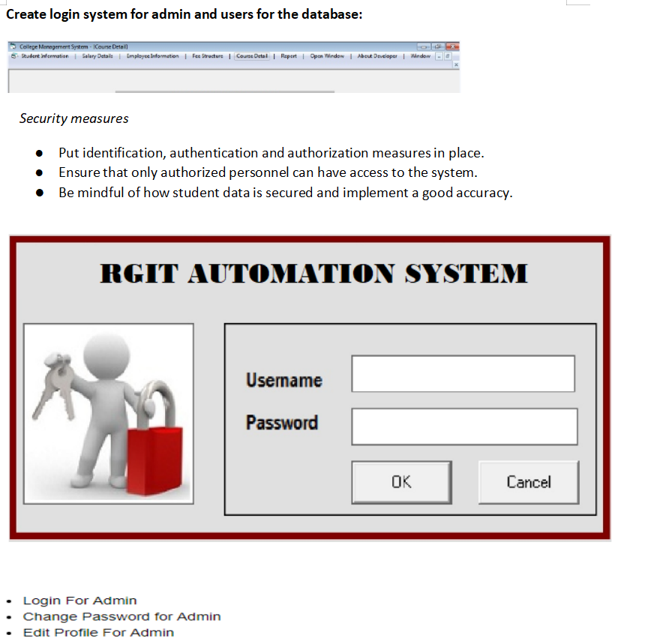This screenshot has height=644, width=657.
Task: Open the Student Information menu
Action: click(x=45, y=56)
